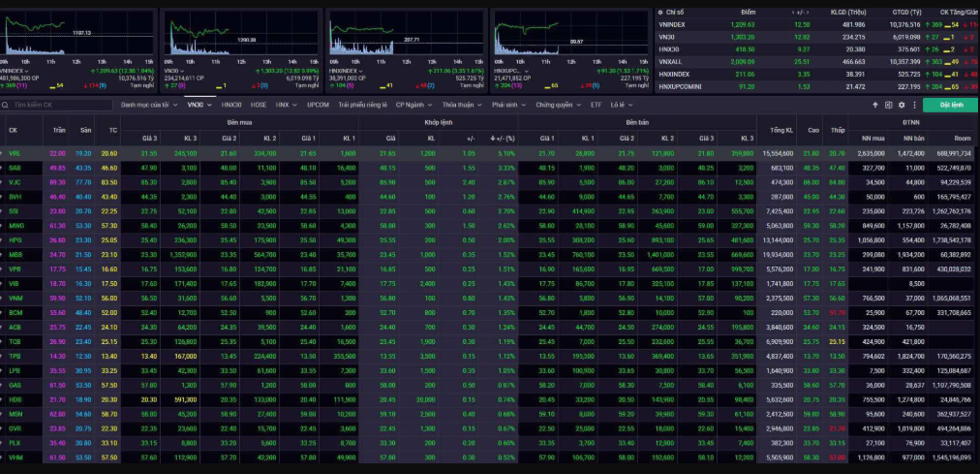980x474 pixels.
Task: Click the Tìm kiếm CK search field
Action: (56, 105)
